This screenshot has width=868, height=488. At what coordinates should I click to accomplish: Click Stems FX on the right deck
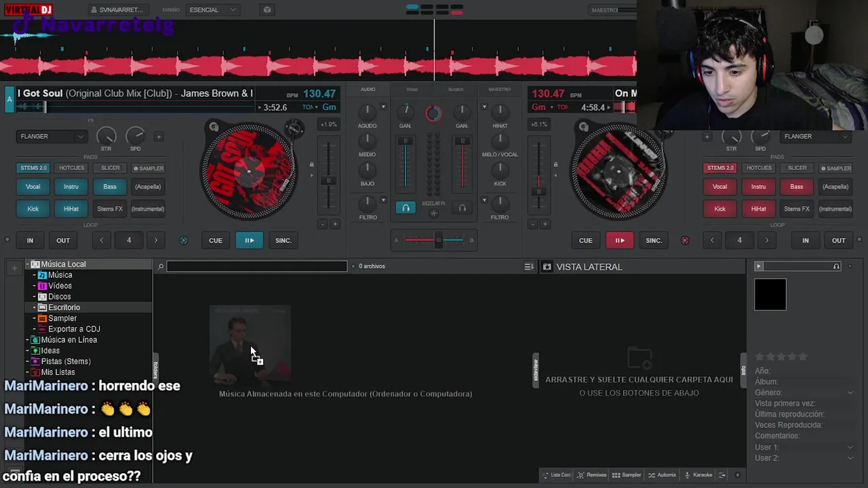797,209
